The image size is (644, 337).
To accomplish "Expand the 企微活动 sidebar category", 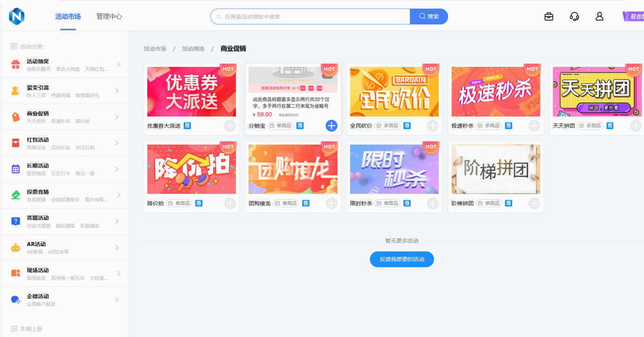I will 118,300.
